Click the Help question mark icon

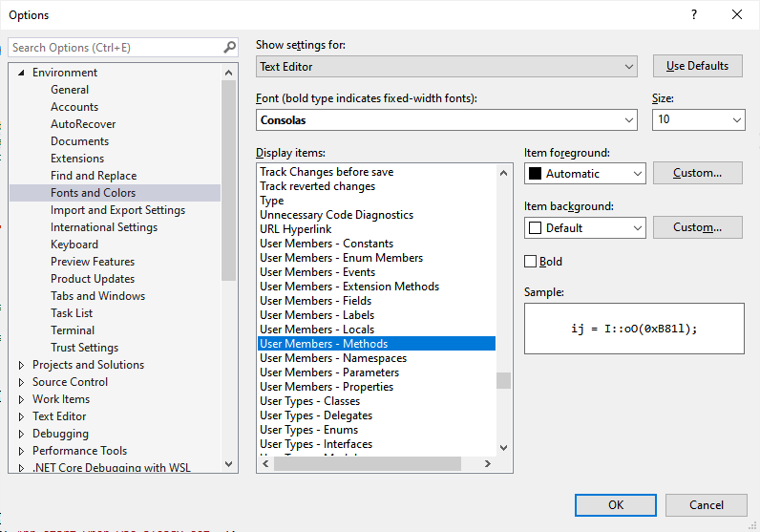tap(693, 14)
